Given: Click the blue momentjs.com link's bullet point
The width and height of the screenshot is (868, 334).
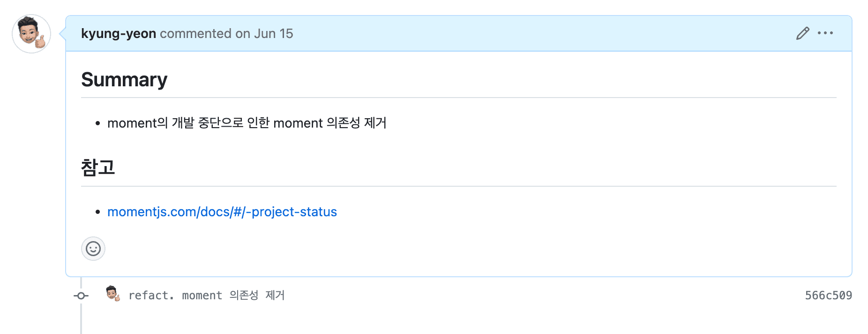Looking at the screenshot, I should pyautogui.click(x=98, y=212).
